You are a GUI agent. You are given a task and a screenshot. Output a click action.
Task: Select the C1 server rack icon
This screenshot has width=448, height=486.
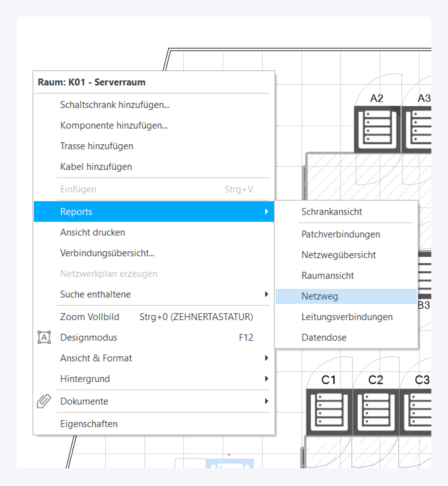(329, 412)
